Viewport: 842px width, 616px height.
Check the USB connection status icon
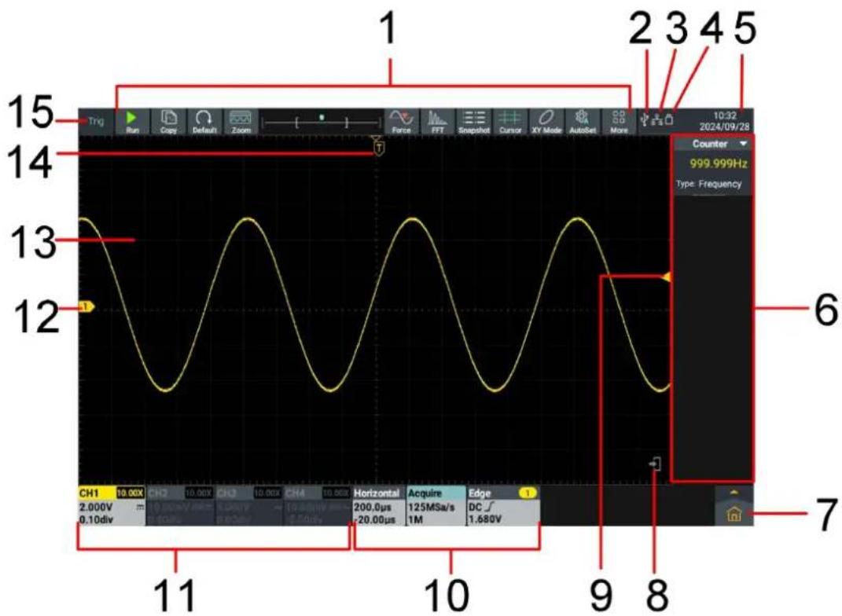pyautogui.click(x=645, y=119)
